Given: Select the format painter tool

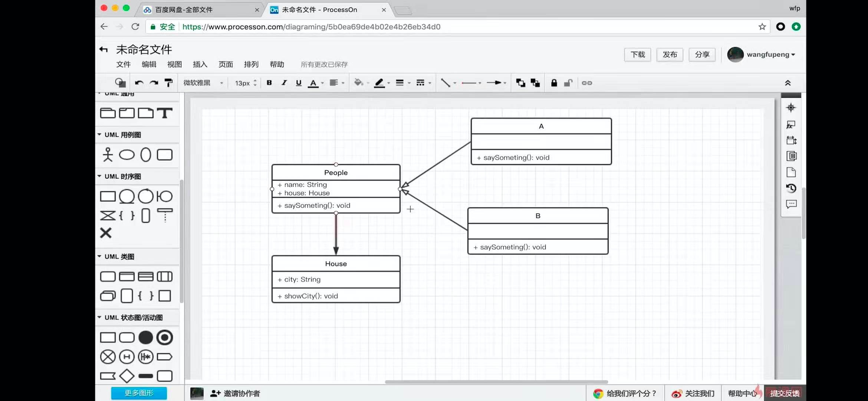Looking at the screenshot, I should (168, 83).
